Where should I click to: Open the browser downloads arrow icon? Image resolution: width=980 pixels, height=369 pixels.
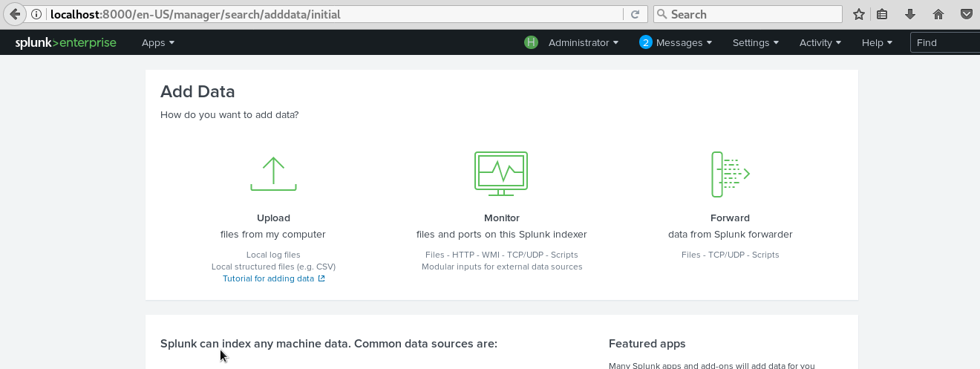click(x=910, y=14)
